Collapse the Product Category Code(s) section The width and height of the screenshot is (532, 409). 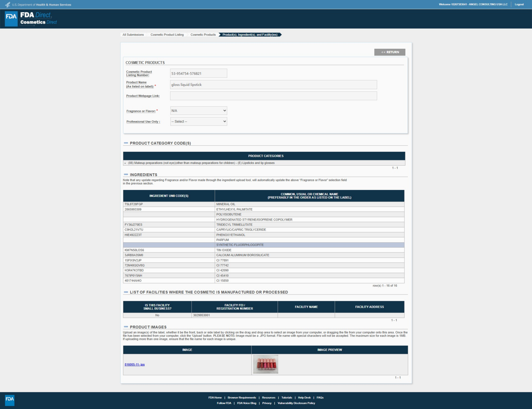pyautogui.click(x=126, y=143)
